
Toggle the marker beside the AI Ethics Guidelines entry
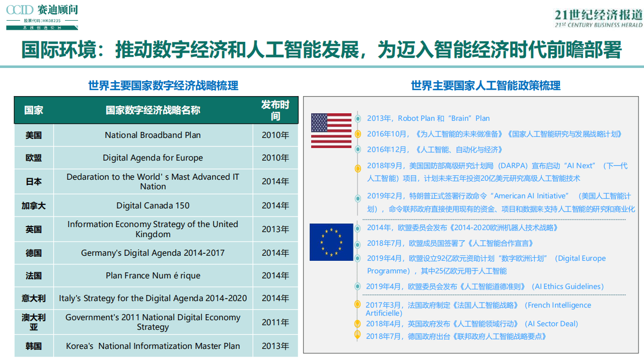[x=357, y=286]
